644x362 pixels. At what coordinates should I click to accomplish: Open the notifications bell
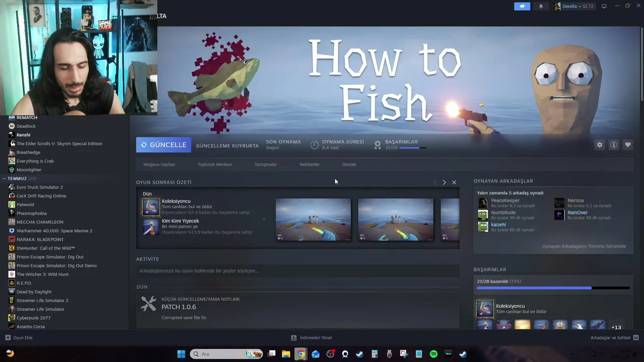(541, 6)
